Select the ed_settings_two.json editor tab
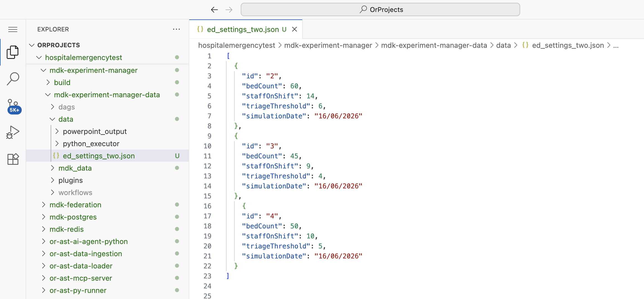 (x=246, y=29)
